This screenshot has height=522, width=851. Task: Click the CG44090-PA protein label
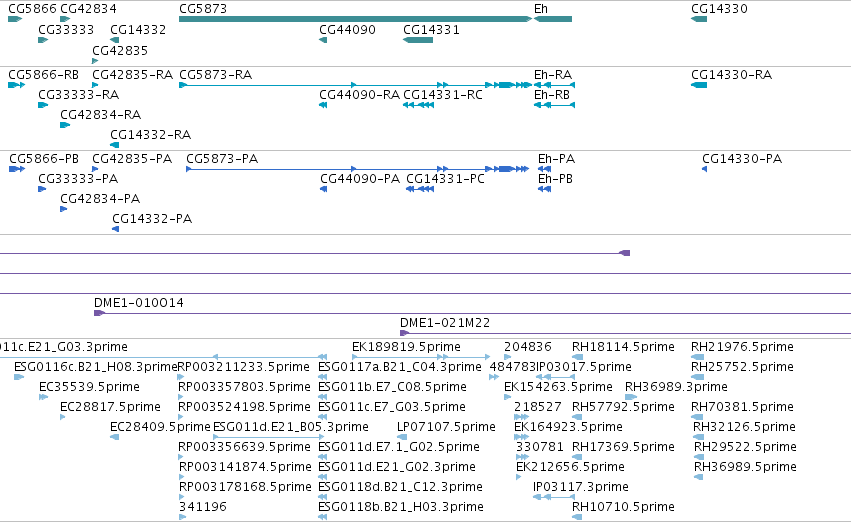(360, 179)
